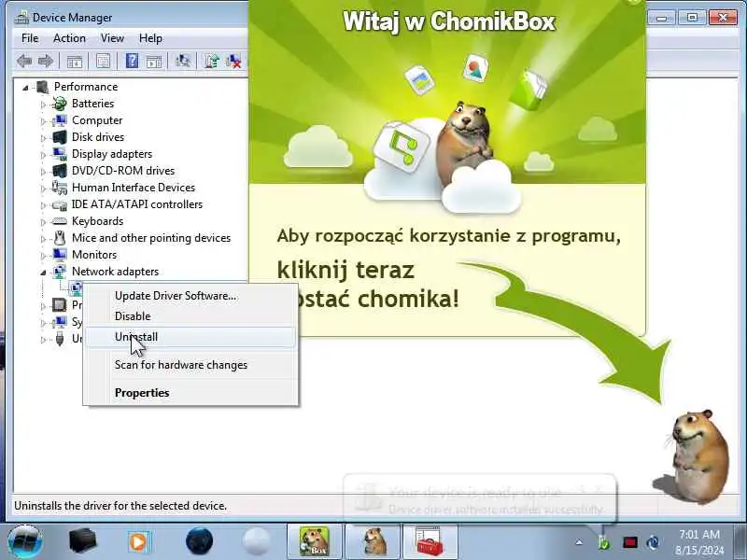Click the Forward arrow in Device Manager toolbar
Image resolution: width=747 pixels, height=560 pixels.
(46, 61)
